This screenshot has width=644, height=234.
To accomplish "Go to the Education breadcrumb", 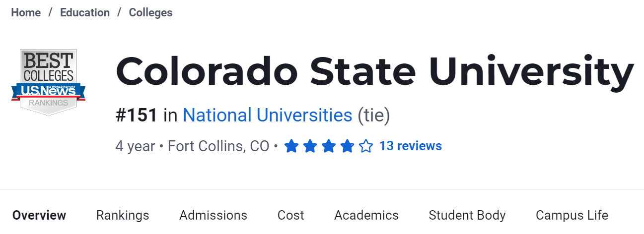I will coord(85,13).
